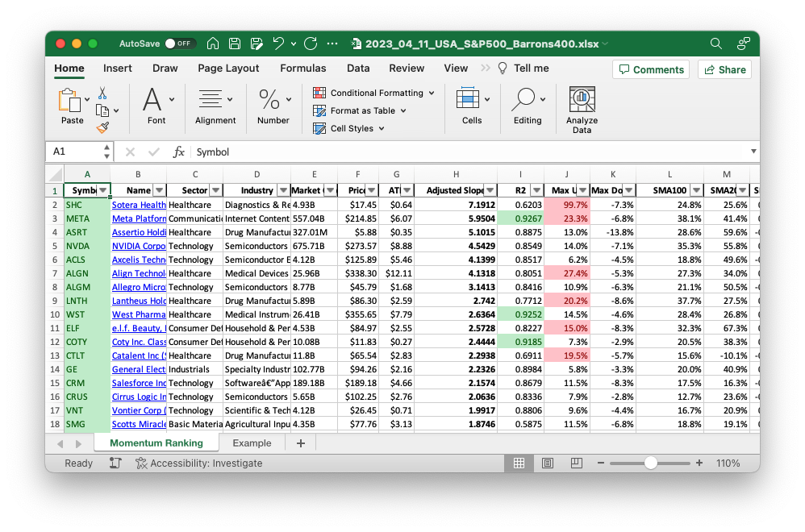Click the Undo arrow in title bar
Screen dimensions: 805x532
(x=278, y=44)
